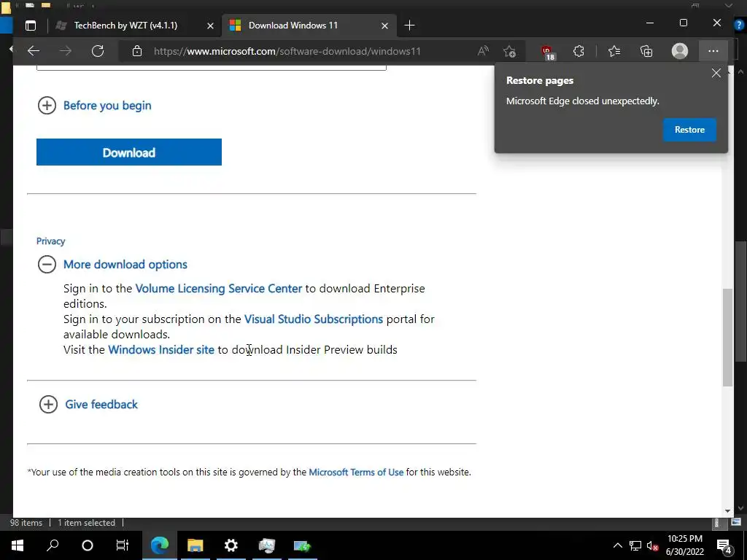Screen dimensions: 747x560
Task: Click the blue Download button
Action: coord(129,152)
